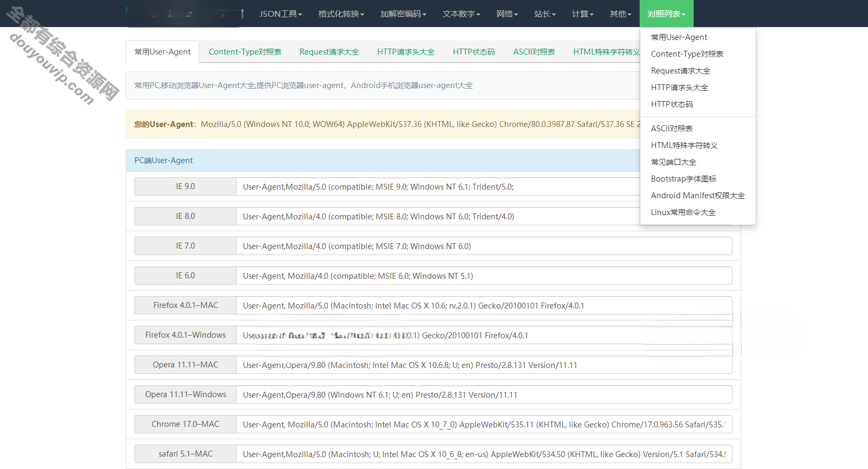The height and width of the screenshot is (469, 868).
Task: Click the Firefox 4.0.1–Windows label
Action: (x=185, y=335)
